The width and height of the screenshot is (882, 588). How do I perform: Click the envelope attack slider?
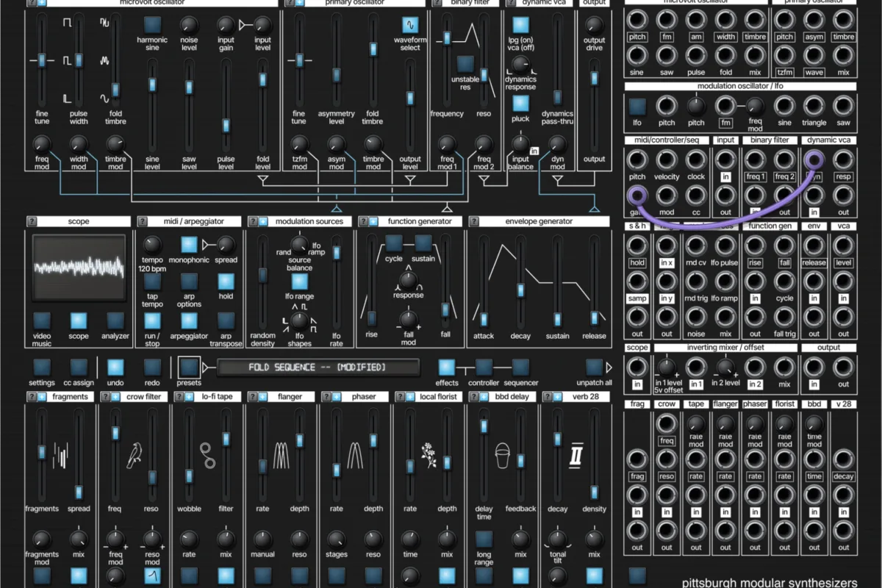coord(484,282)
